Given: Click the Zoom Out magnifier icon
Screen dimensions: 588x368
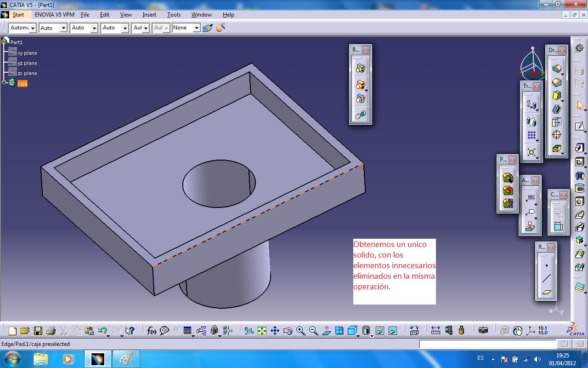Looking at the screenshot, I should point(313,330).
